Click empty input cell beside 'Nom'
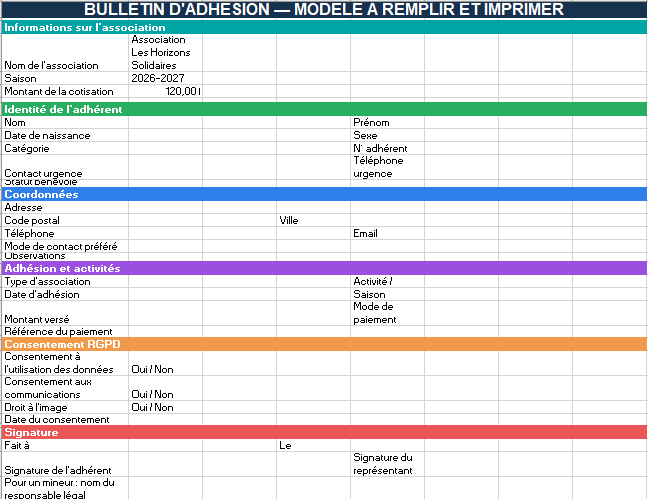This screenshot has height=499, width=648. pos(165,122)
